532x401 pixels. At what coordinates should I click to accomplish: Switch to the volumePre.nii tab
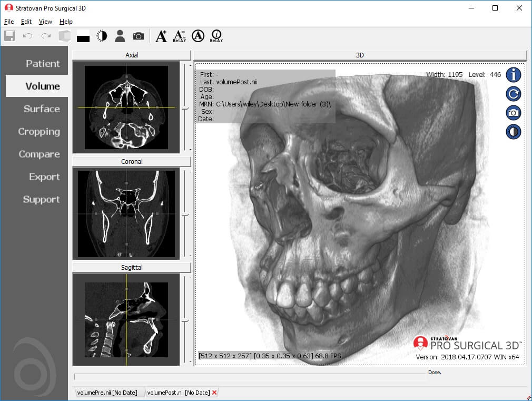point(107,392)
